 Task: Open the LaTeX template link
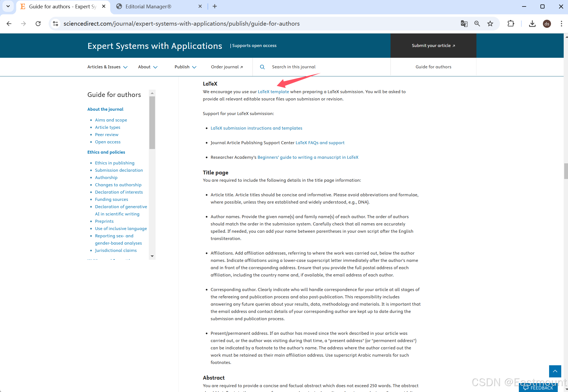pos(273,92)
